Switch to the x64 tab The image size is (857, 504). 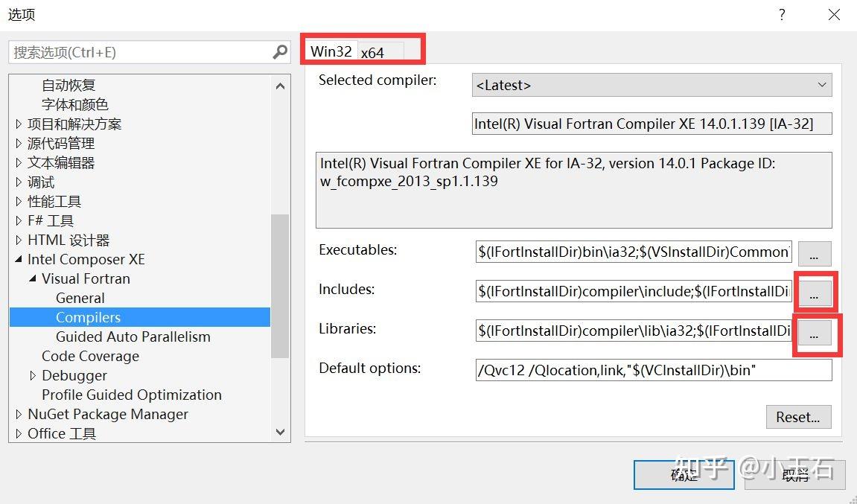coord(374,51)
